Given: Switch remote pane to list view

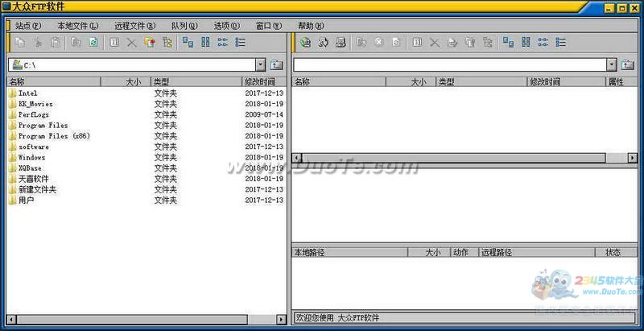Looking at the screenshot, I should pos(543,43).
